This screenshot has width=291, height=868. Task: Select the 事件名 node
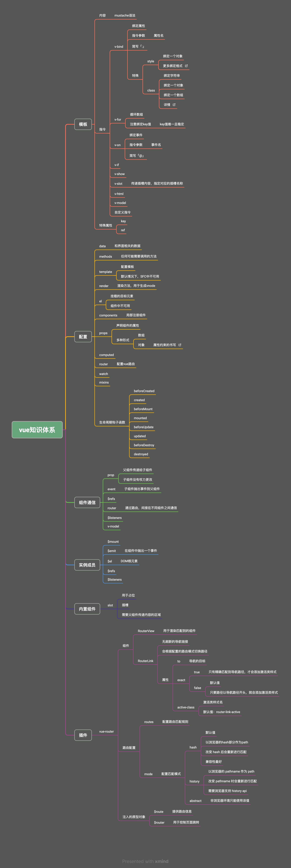(156, 145)
